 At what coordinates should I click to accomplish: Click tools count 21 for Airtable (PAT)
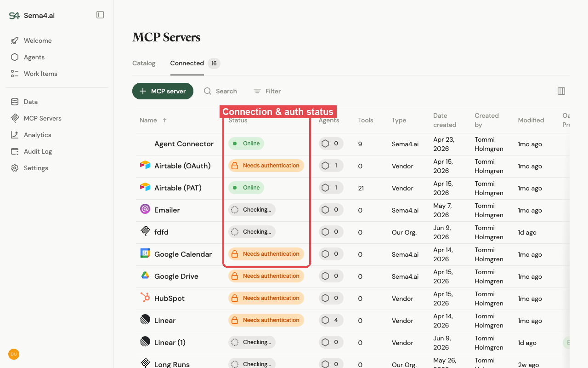(361, 188)
